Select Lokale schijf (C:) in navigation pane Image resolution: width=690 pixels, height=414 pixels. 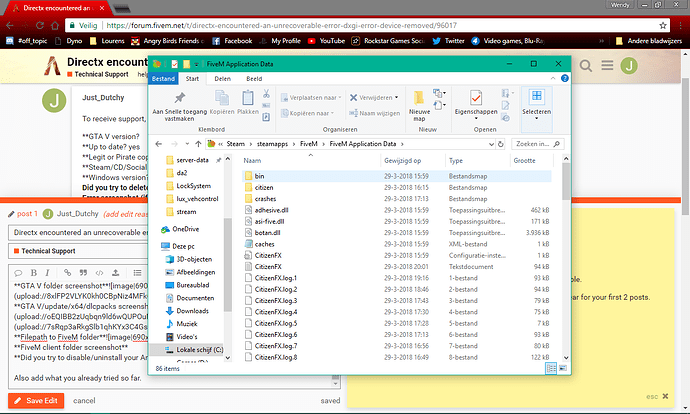tap(195, 350)
